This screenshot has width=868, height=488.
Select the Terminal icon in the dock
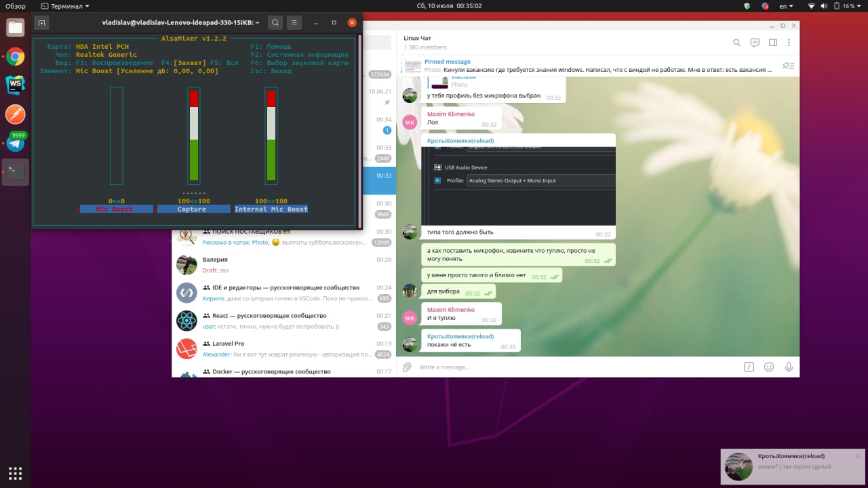[x=15, y=172]
